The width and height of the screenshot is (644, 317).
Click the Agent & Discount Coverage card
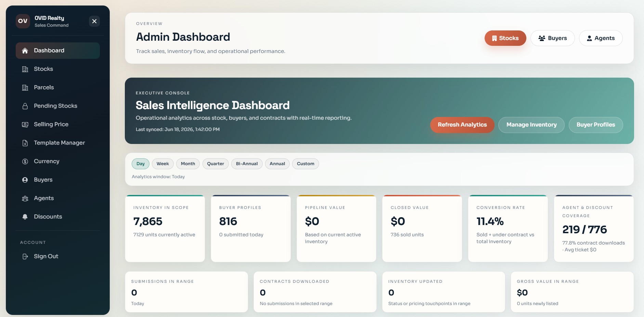[594, 228]
